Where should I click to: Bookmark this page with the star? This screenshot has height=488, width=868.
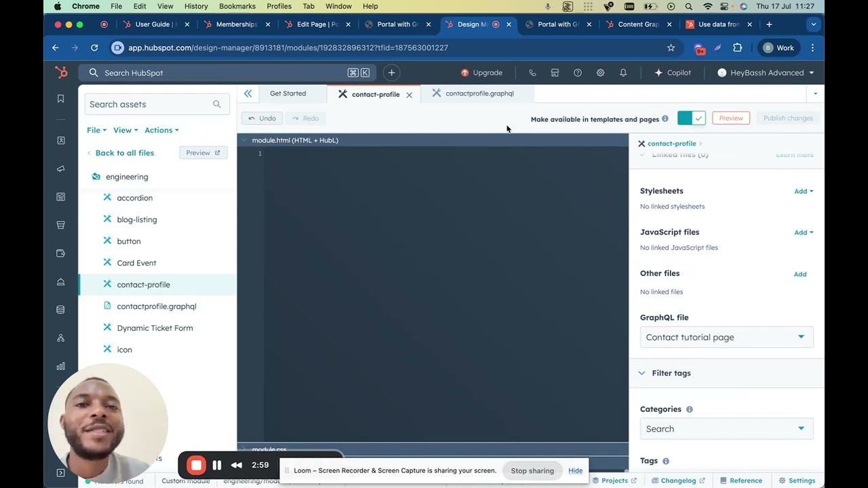tap(671, 47)
